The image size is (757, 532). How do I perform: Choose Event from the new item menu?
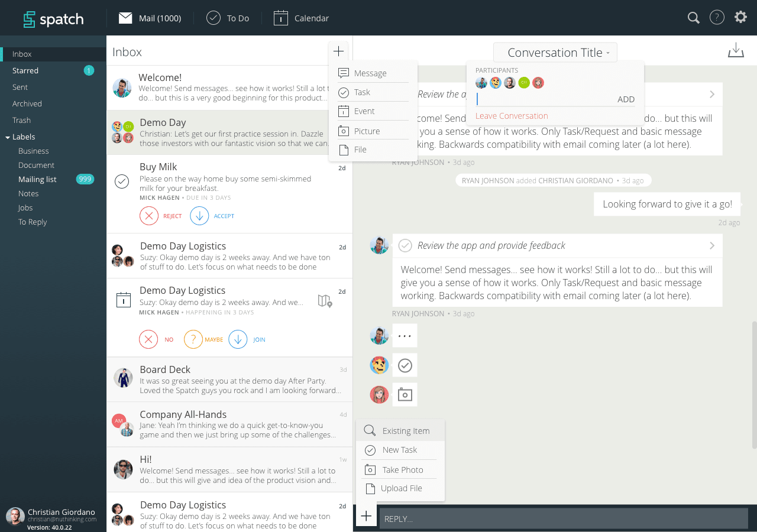pyautogui.click(x=373, y=111)
